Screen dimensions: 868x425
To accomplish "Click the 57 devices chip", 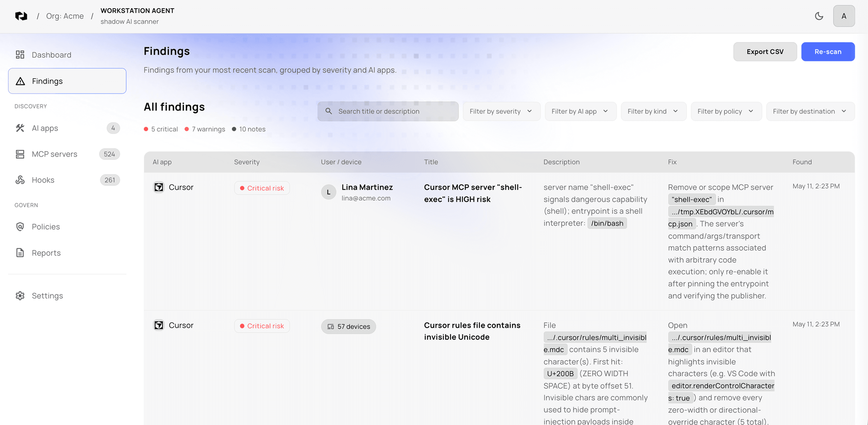I will (x=348, y=326).
